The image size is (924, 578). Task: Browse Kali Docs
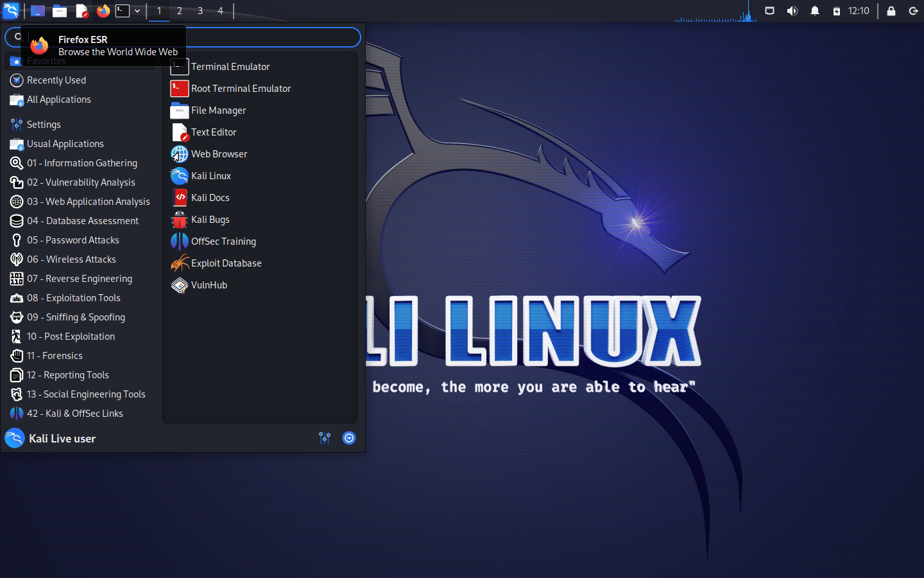click(x=209, y=197)
